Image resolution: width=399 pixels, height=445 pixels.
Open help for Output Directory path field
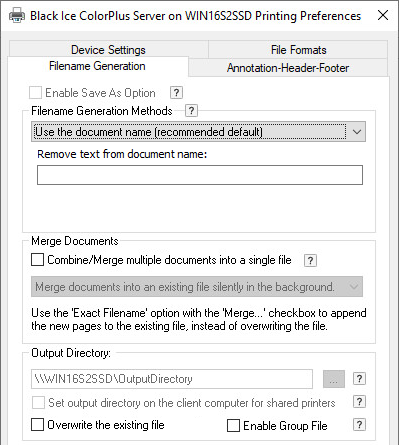tap(359, 379)
